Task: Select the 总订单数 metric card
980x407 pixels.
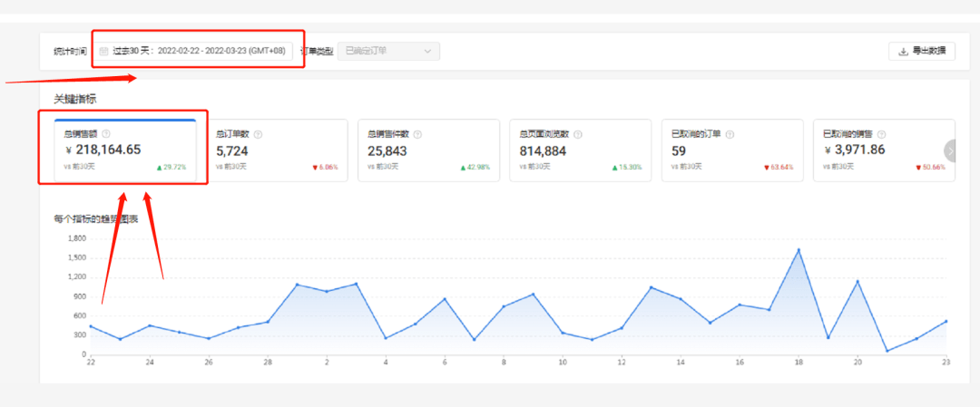Action: click(x=277, y=150)
